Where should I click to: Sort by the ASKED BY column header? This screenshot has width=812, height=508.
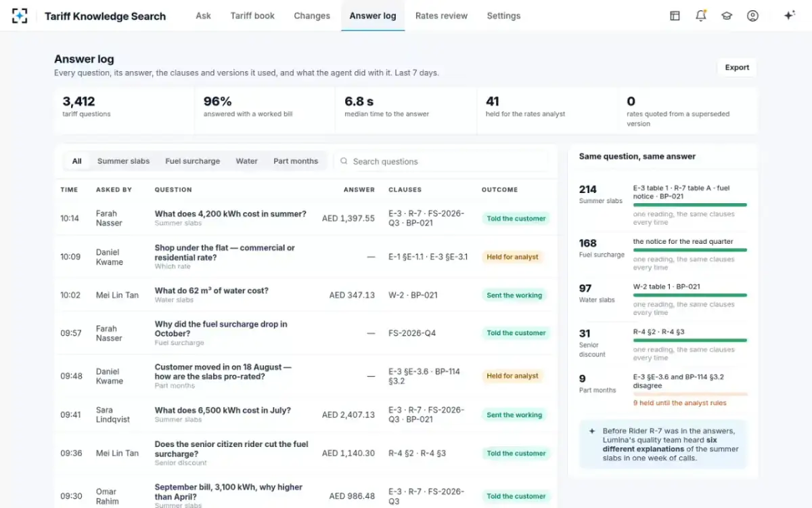point(114,190)
